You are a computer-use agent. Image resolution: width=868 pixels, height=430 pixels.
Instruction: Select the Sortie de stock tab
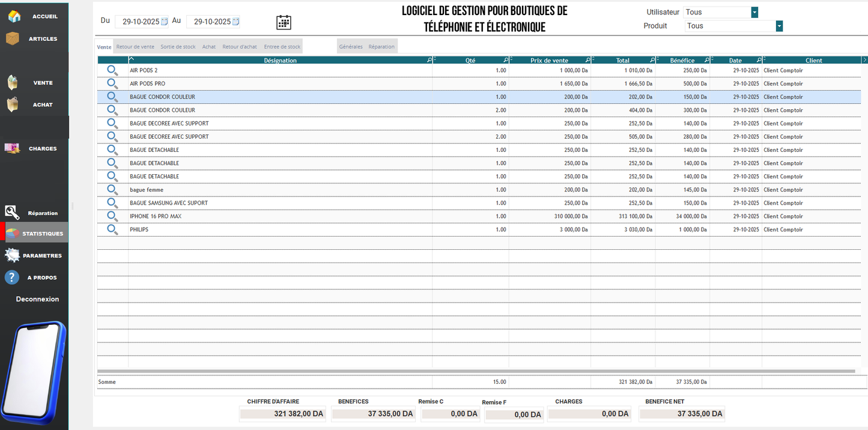[178, 47]
